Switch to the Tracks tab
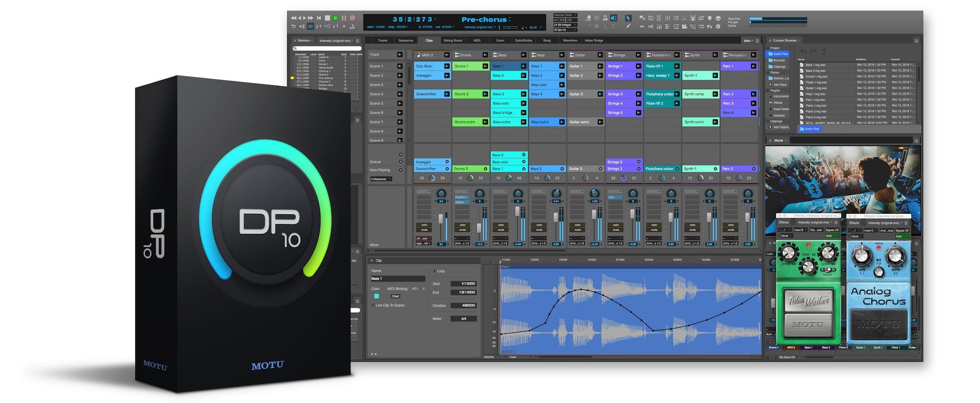The width and height of the screenshot is (980, 403). pyautogui.click(x=383, y=41)
